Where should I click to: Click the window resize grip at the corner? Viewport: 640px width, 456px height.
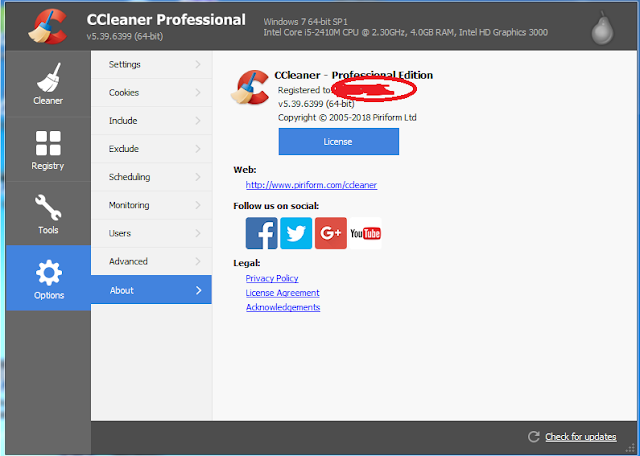click(x=631, y=449)
